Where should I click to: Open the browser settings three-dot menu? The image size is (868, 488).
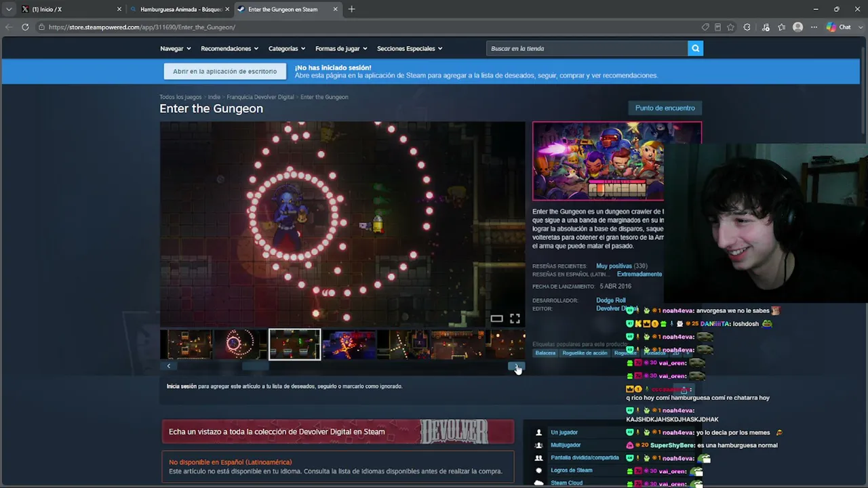click(814, 27)
